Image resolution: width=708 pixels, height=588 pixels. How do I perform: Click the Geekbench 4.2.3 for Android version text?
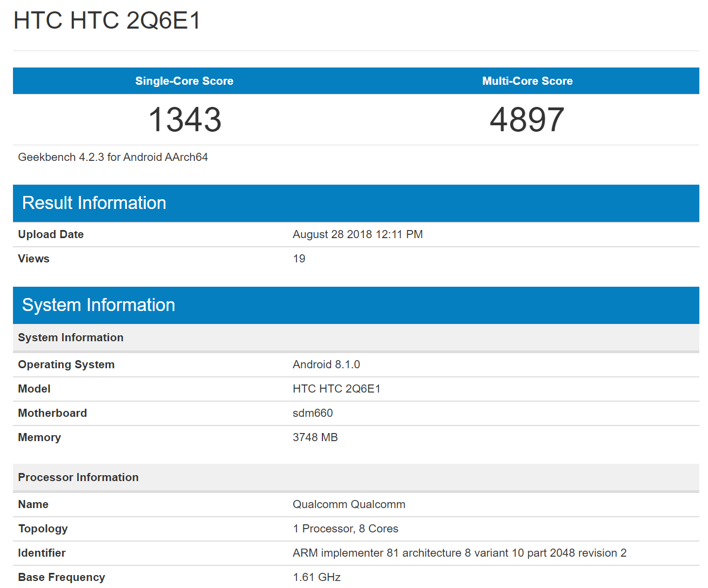pos(113,157)
